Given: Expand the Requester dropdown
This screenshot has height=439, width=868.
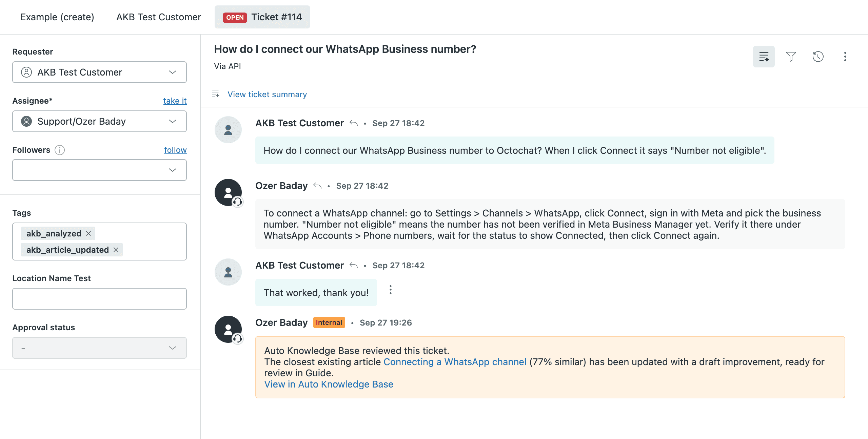Looking at the screenshot, I should [x=99, y=72].
